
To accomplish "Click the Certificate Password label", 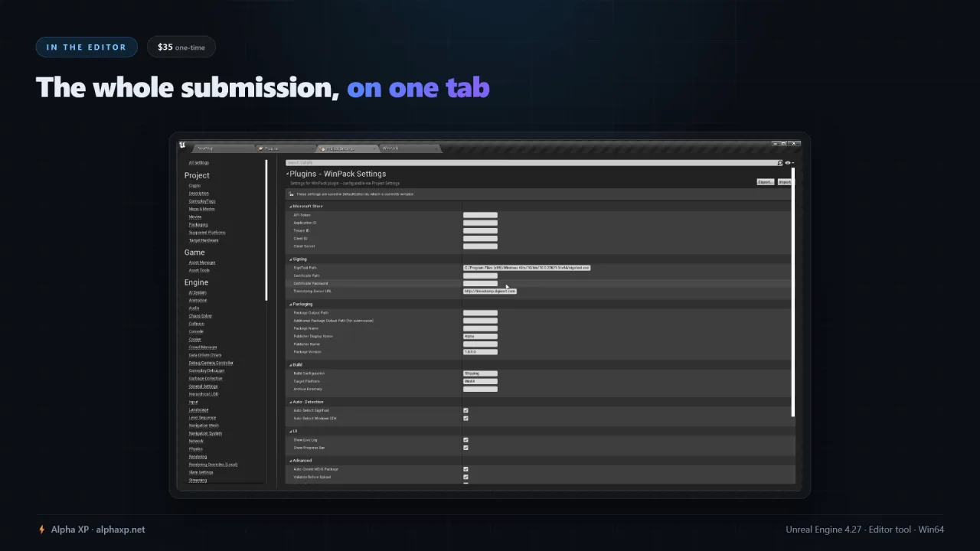I will [x=311, y=284].
